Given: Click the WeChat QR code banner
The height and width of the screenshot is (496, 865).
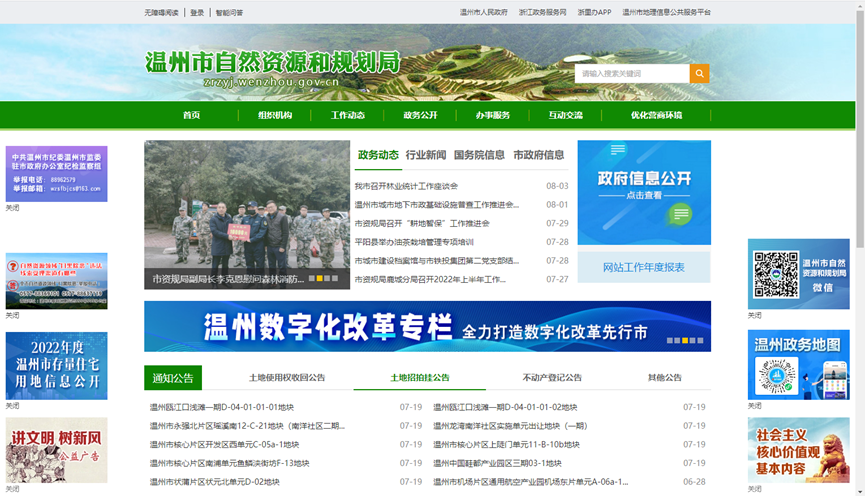Looking at the screenshot, I should 798,274.
